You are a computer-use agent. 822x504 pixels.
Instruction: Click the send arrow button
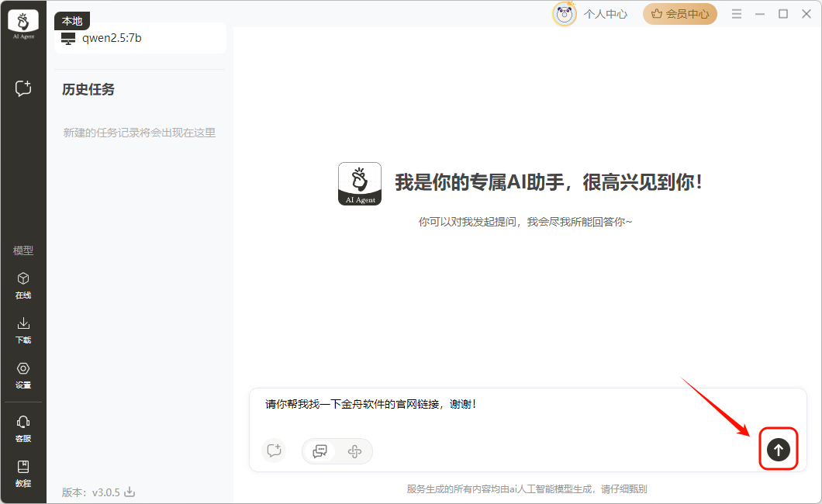[779, 449]
